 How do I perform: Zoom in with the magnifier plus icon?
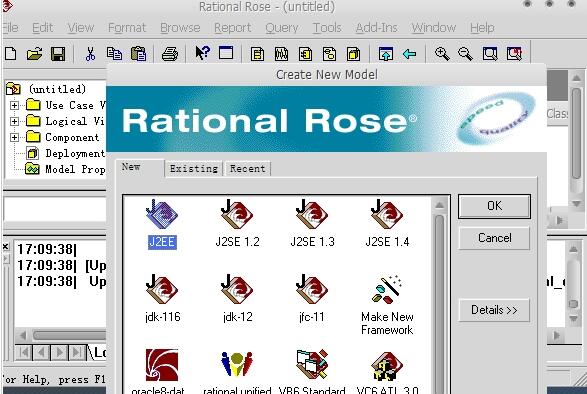click(442, 54)
